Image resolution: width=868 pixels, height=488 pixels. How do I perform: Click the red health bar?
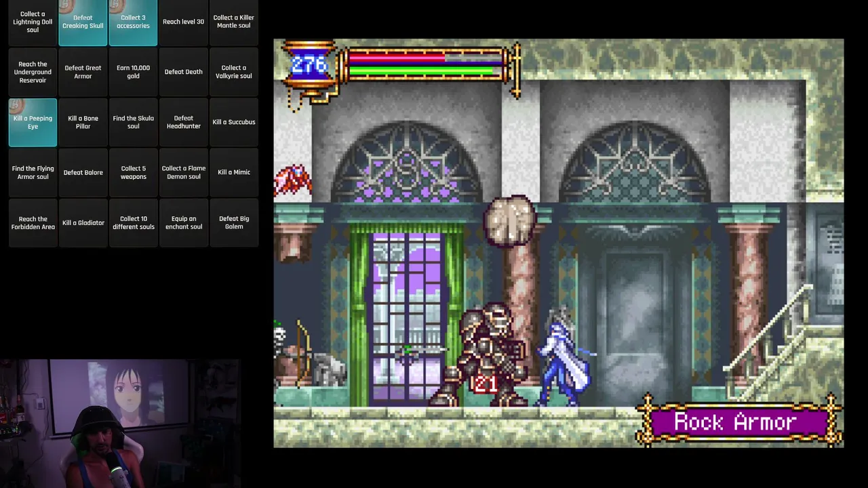tap(425, 58)
